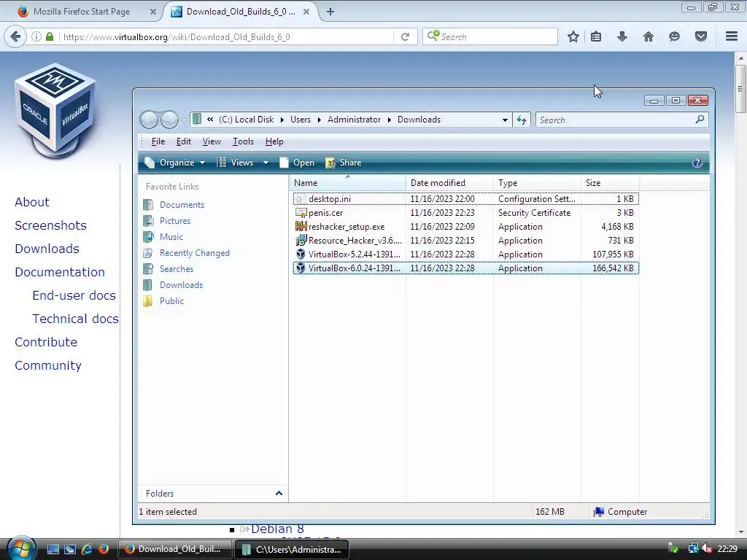Click the Explorer search input field

614,120
